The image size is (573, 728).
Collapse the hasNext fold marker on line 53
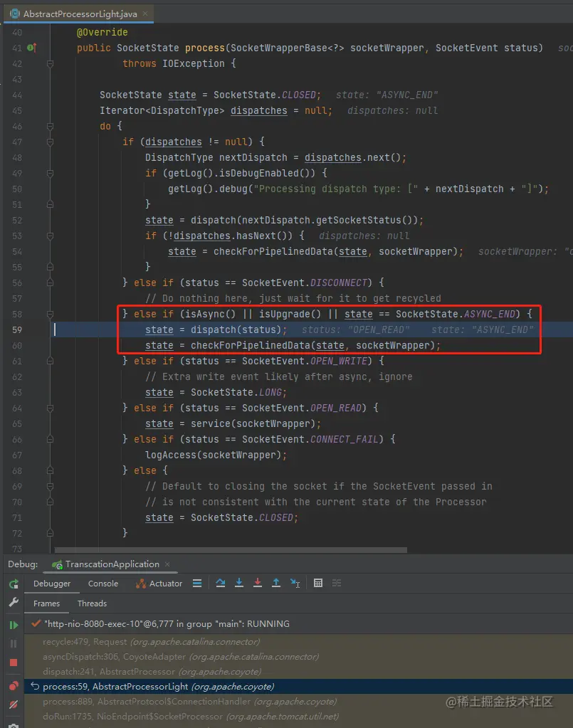click(50, 236)
